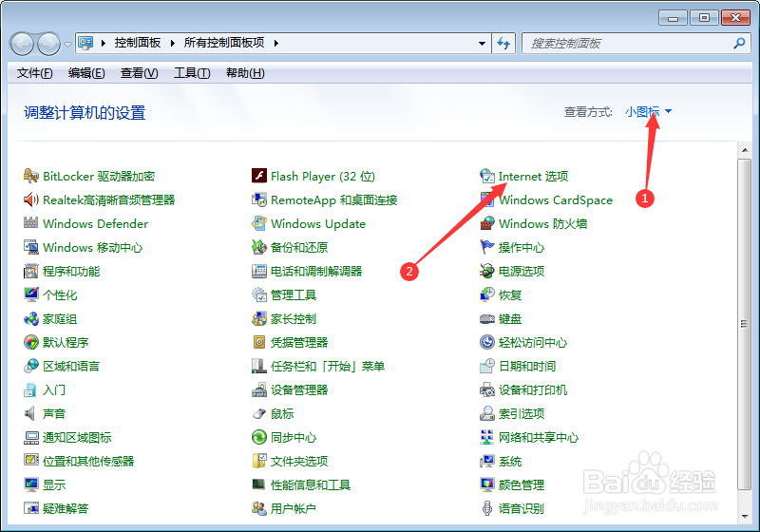Click the Windows Defender icon
Viewport: 760px width, 532px height.
31,223
